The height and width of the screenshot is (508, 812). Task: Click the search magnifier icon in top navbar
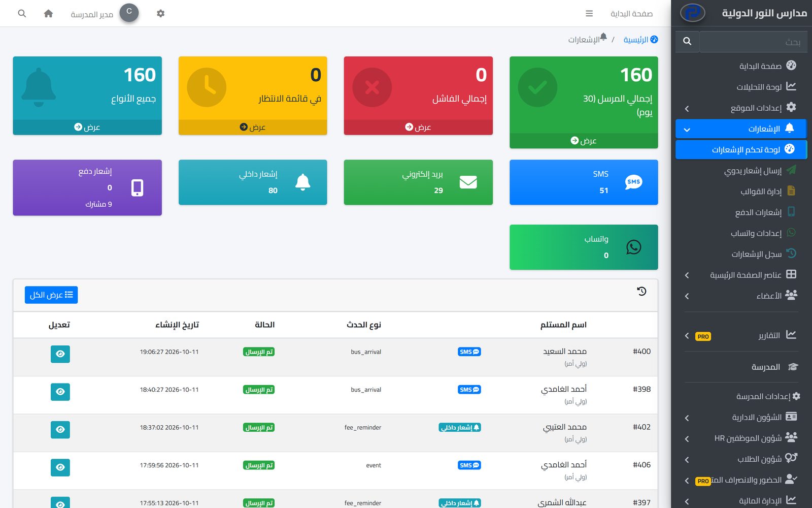22,14
